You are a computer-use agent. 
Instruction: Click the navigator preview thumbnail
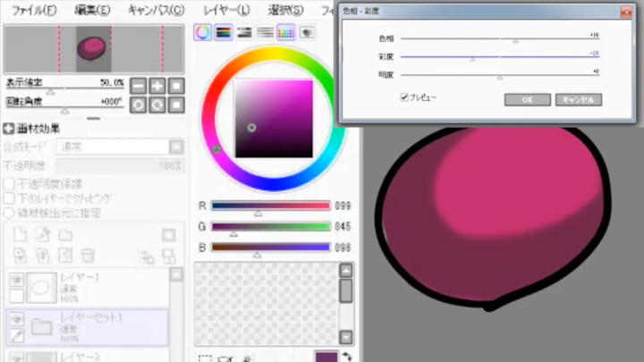[94, 49]
